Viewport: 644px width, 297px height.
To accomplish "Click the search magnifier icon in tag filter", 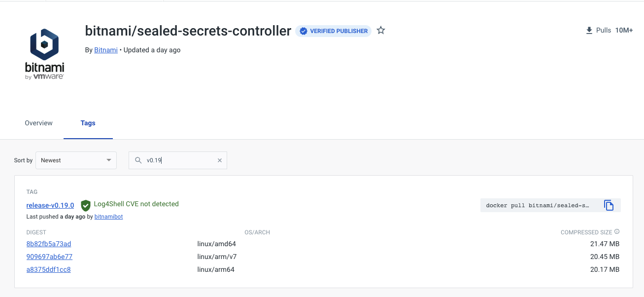I will point(138,160).
